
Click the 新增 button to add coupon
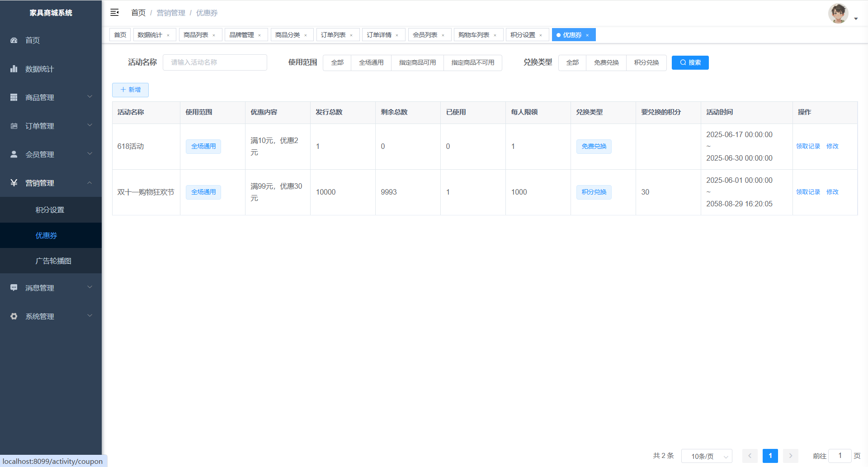(130, 90)
